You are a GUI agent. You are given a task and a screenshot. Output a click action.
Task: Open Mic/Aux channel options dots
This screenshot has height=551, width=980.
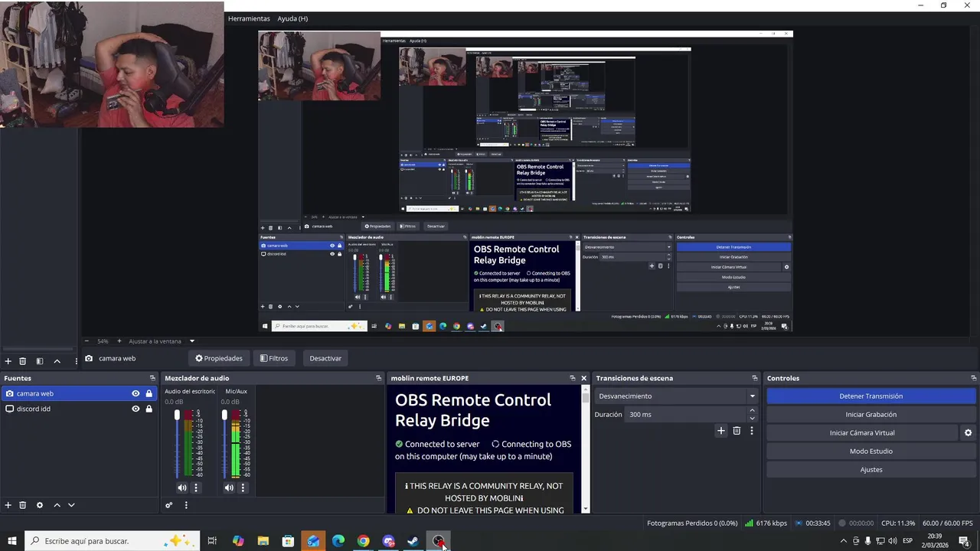coord(243,487)
